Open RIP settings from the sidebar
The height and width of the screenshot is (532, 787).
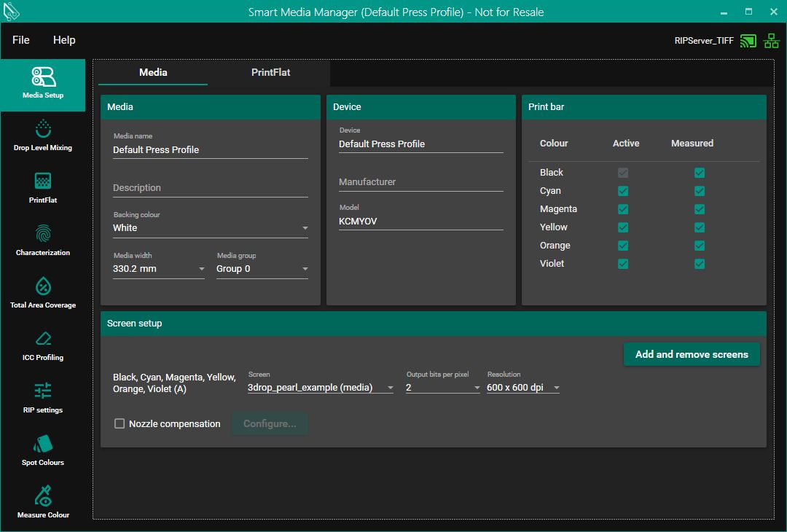point(43,398)
